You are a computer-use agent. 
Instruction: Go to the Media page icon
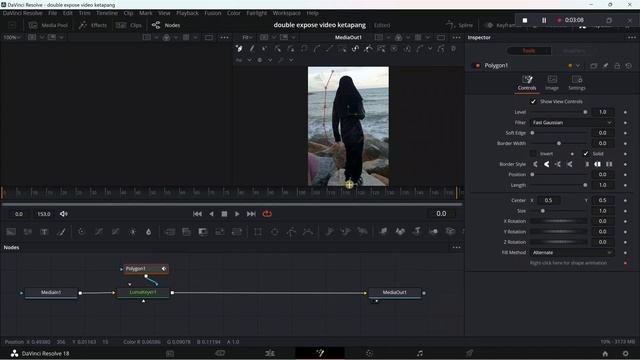click(x=170, y=353)
